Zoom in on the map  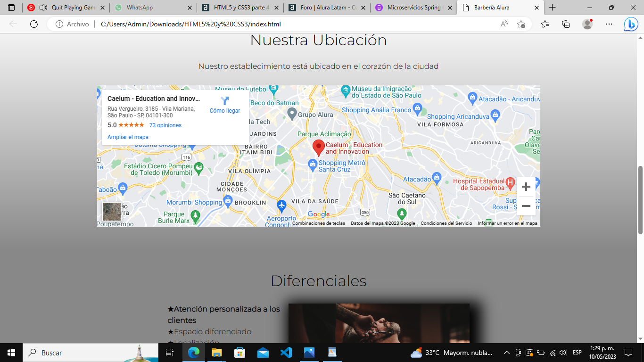click(526, 187)
